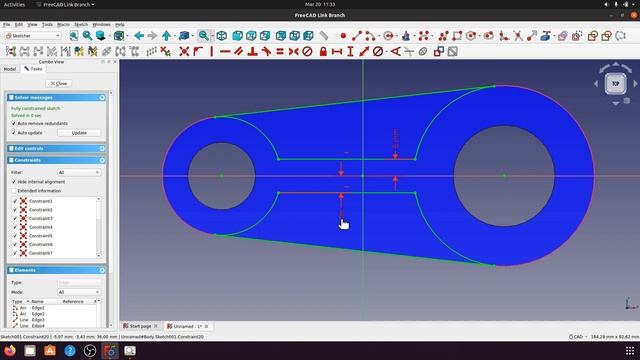Viewport: 640px width, 360px height.
Task: Open the zoom tool dropdown arrow
Action: tap(212, 36)
